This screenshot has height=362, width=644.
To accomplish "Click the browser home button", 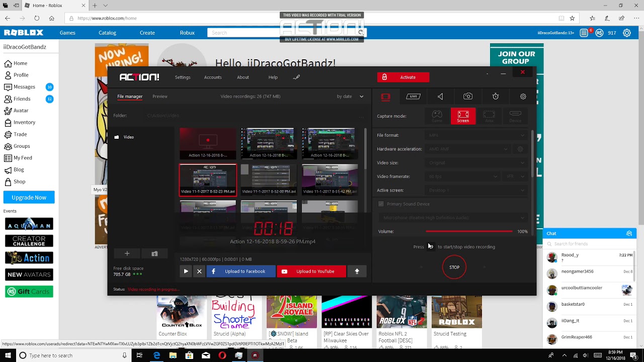I will (x=51, y=18).
